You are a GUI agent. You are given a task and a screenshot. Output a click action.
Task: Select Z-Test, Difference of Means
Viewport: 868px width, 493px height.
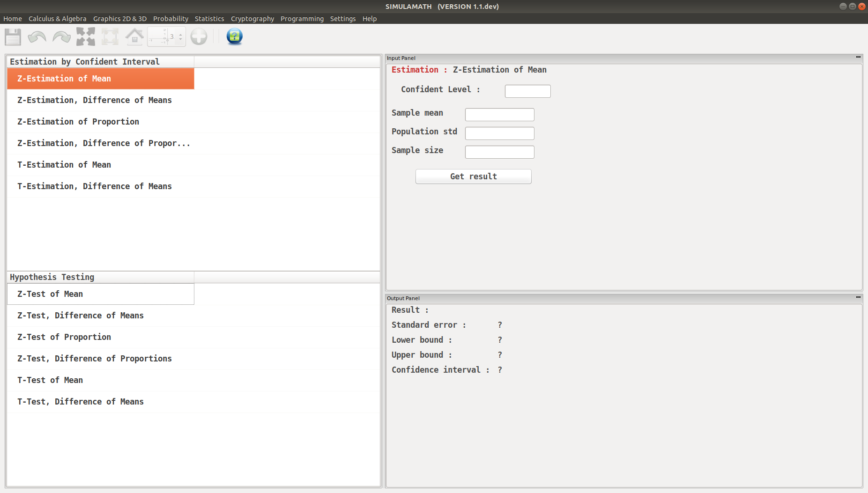click(x=101, y=316)
